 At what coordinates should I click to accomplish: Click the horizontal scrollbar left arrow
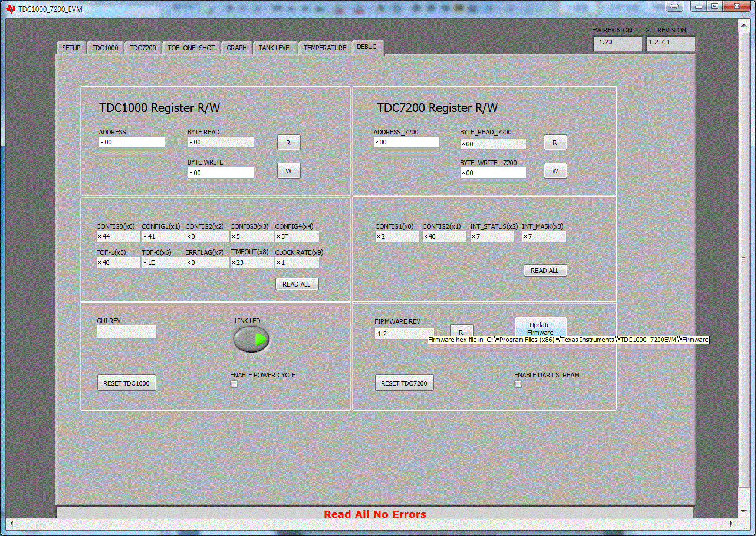coord(10,523)
